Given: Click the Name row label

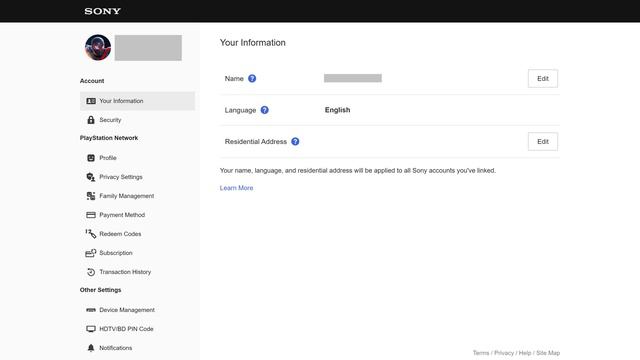Looking at the screenshot, I should [234, 78].
